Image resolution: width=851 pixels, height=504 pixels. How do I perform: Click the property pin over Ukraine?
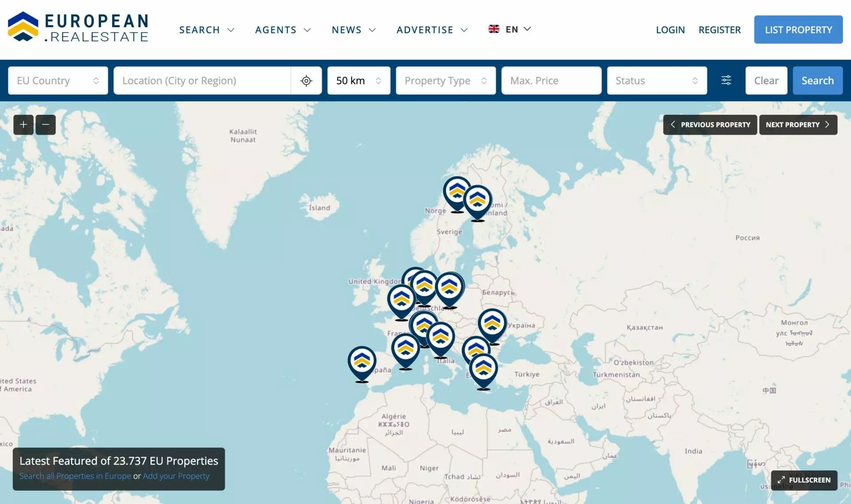pyautogui.click(x=492, y=324)
